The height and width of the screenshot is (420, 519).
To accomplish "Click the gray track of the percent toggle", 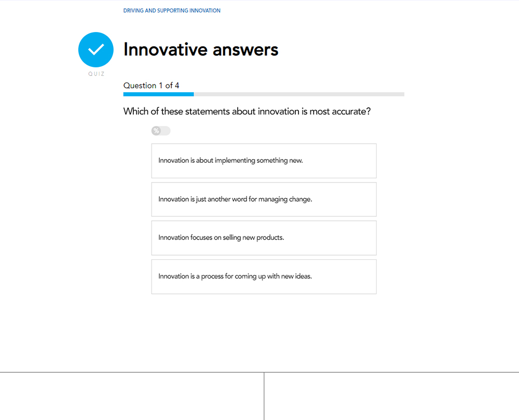I will click(x=166, y=131).
